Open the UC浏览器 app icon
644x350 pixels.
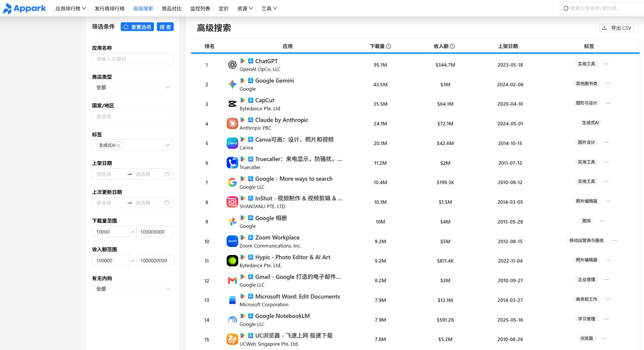pyautogui.click(x=232, y=339)
